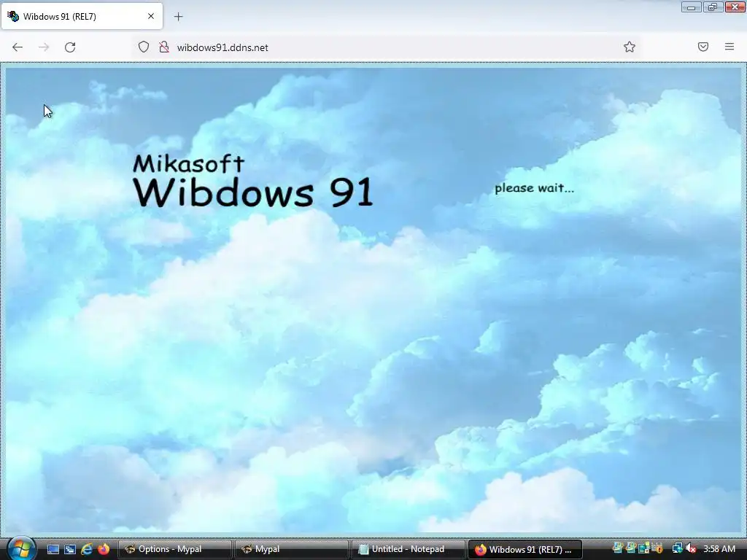Minimize the browser window

[x=692, y=7]
